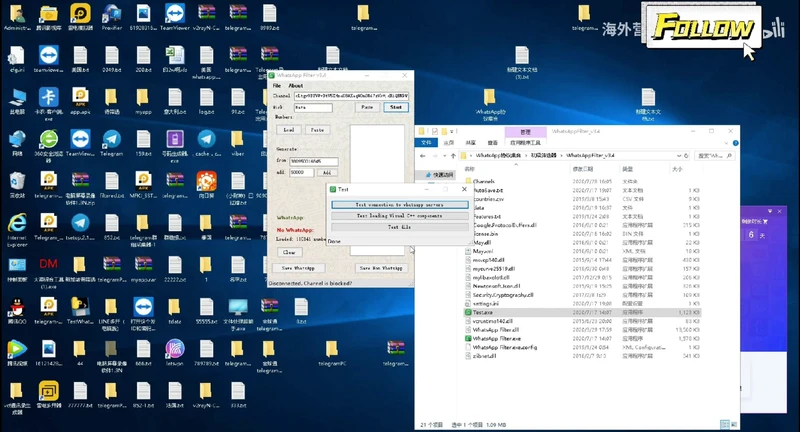Select 快速访问 in Explorer navigation pane
Viewport: 800px width, 432px height.
click(439, 174)
